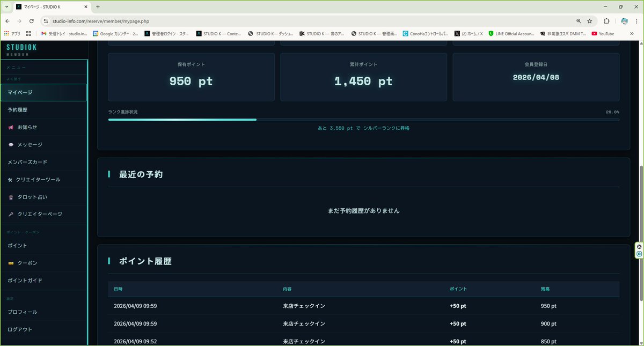Image resolution: width=644 pixels, height=346 pixels.
Task: Click the 850 pt balance cell
Action: pos(548,341)
